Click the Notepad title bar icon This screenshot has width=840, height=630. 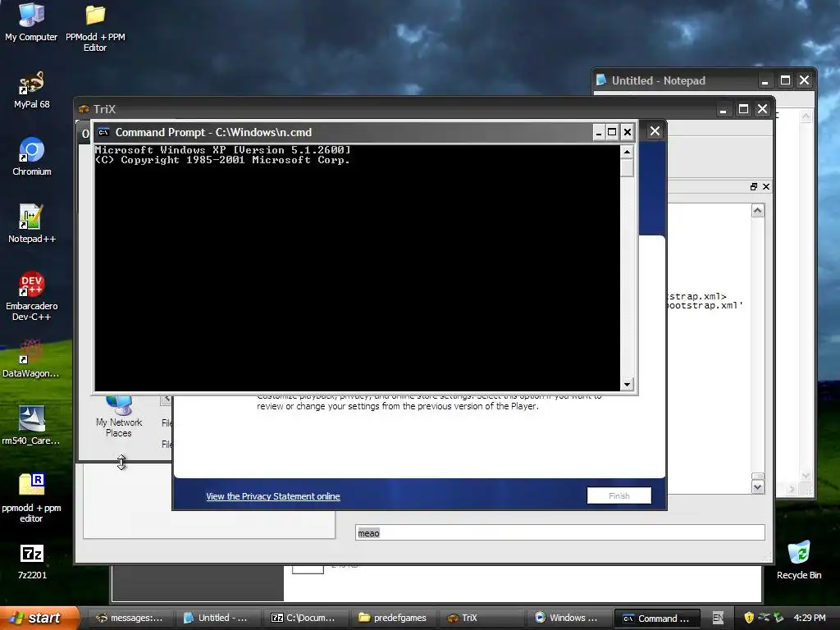[x=601, y=80]
